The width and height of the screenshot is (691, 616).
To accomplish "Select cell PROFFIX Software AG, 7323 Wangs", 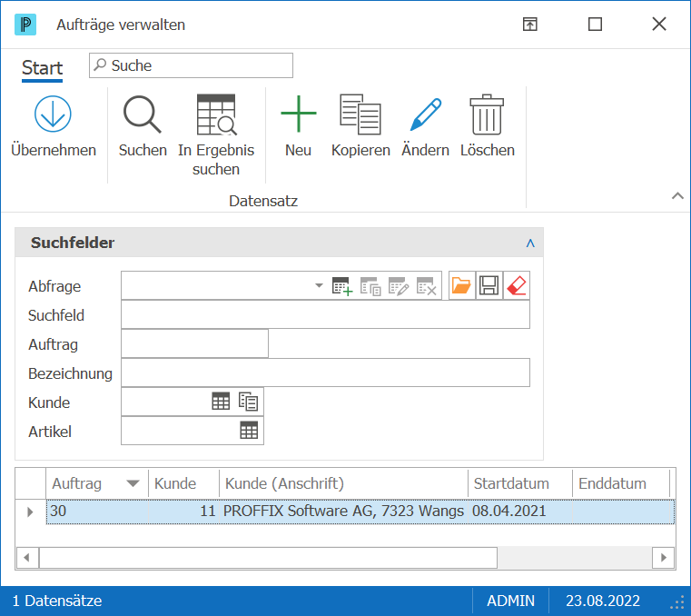I will [x=343, y=512].
